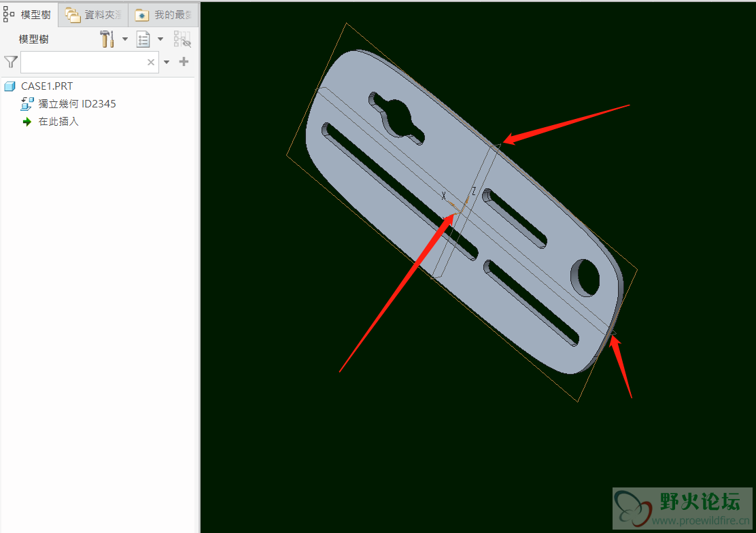Click the tree columns list icon

point(143,39)
